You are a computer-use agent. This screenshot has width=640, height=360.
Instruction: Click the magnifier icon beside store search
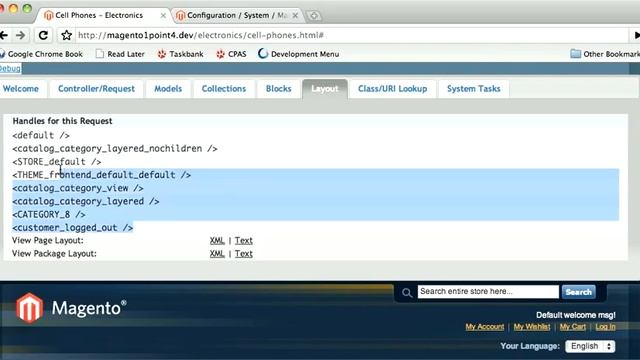coord(407,292)
